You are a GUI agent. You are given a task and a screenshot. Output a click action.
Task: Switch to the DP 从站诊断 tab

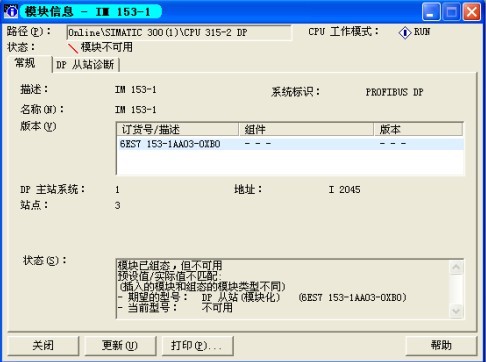(86, 65)
